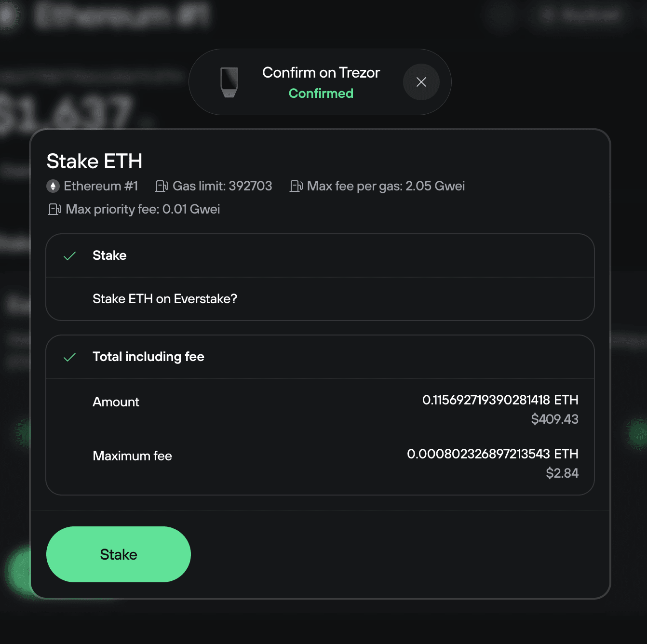Click the checkmark next to Total including fee
647x644 pixels.
[70, 357]
